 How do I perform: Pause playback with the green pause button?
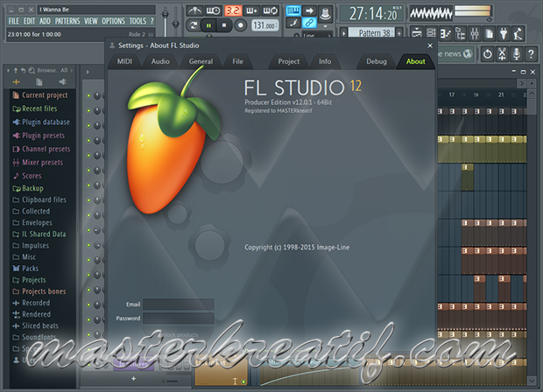point(208,25)
